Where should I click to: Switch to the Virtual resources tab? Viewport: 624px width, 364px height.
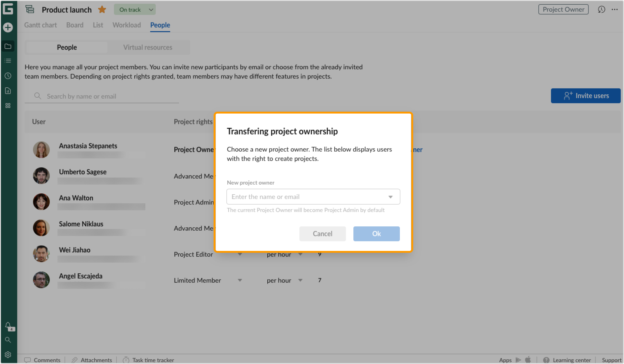(x=147, y=47)
